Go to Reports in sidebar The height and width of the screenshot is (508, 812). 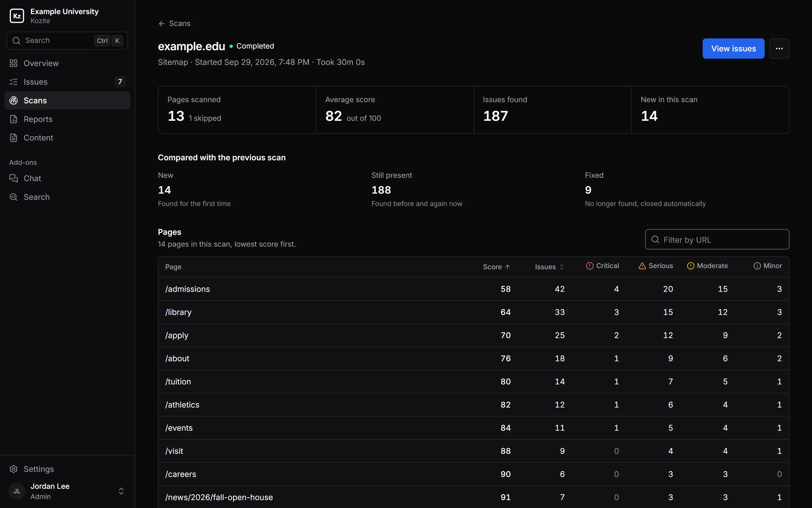(x=67, y=119)
